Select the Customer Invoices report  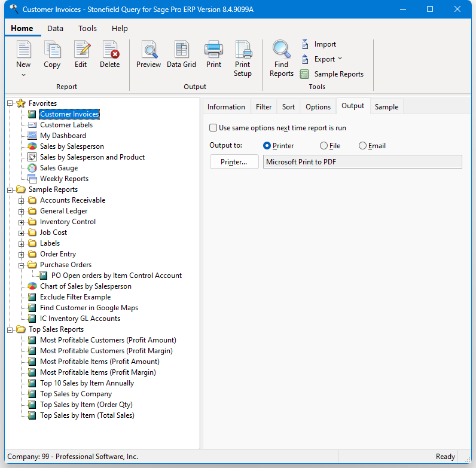tap(69, 114)
